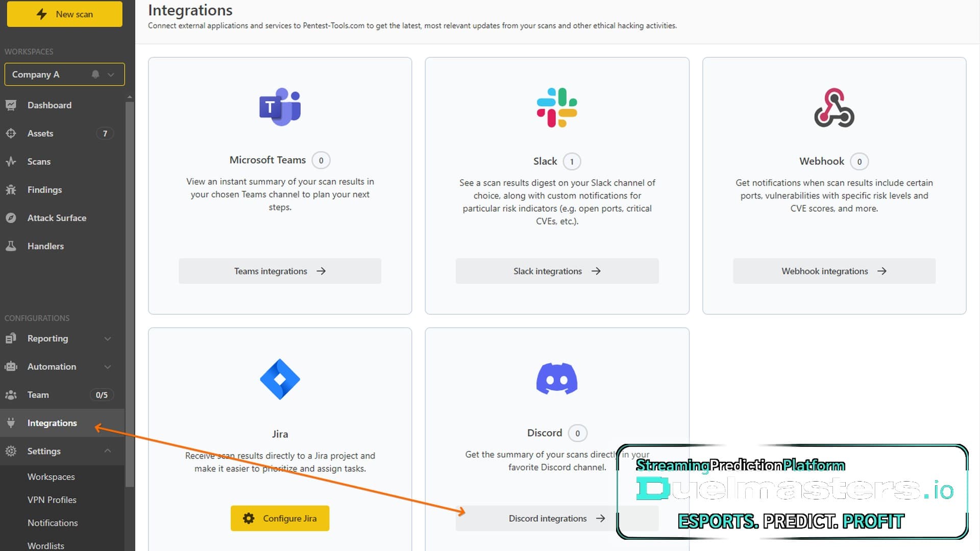This screenshot has height=551, width=980.
Task: Toggle the workspace notification bell
Action: (95, 74)
